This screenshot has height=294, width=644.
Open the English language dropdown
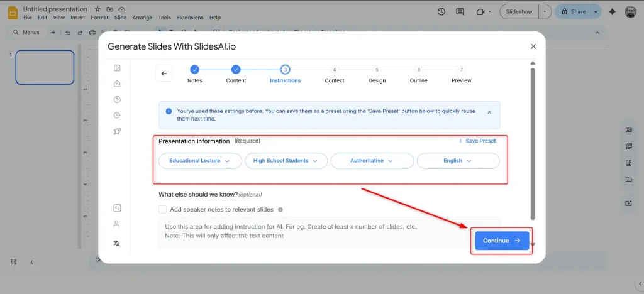coord(458,161)
